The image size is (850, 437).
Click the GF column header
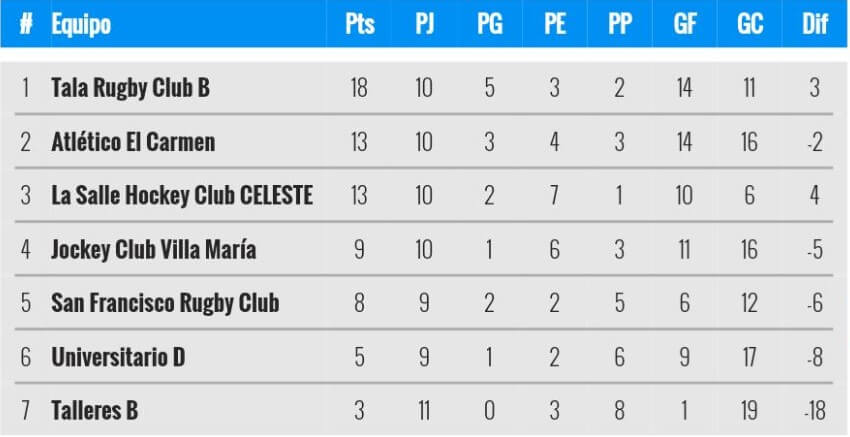pyautogui.click(x=684, y=24)
